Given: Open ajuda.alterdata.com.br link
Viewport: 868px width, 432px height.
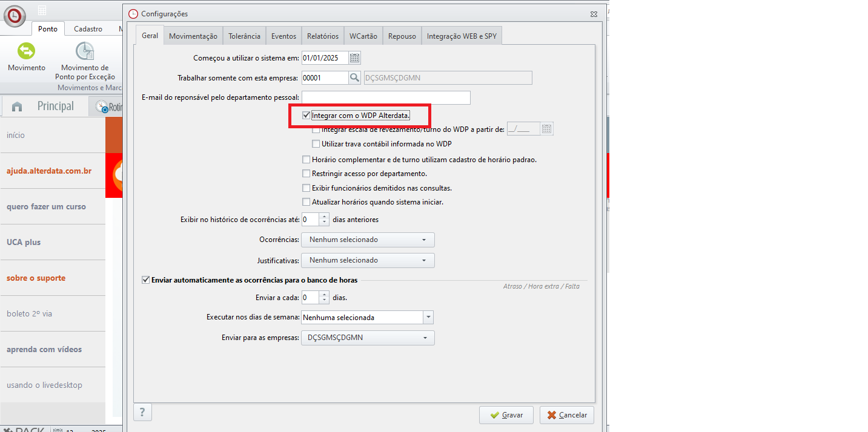Looking at the screenshot, I should pos(49,171).
